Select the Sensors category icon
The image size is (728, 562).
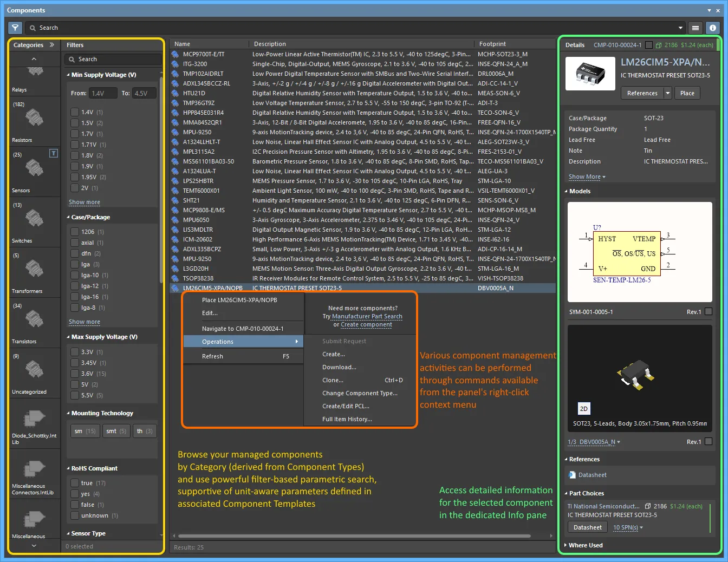click(x=34, y=167)
